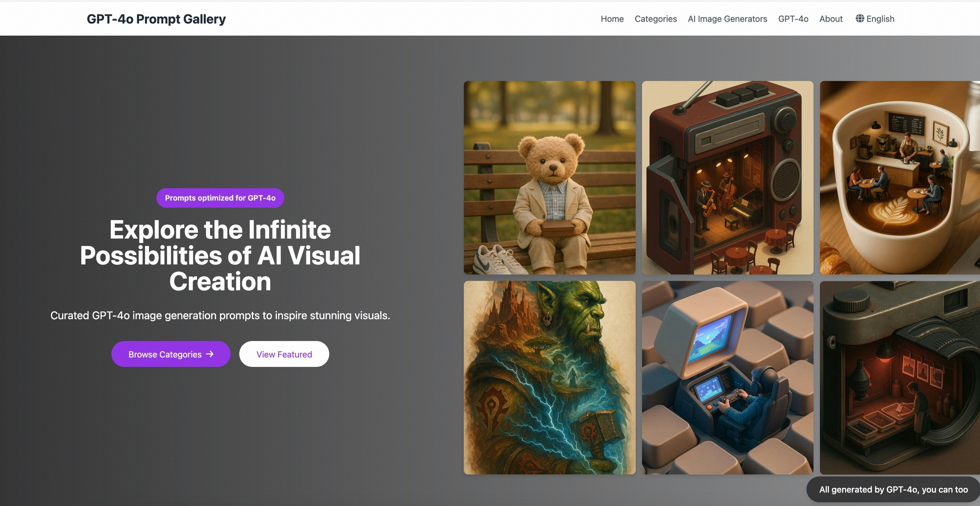Click the globe language icon
The image size is (980, 506).
click(x=860, y=19)
